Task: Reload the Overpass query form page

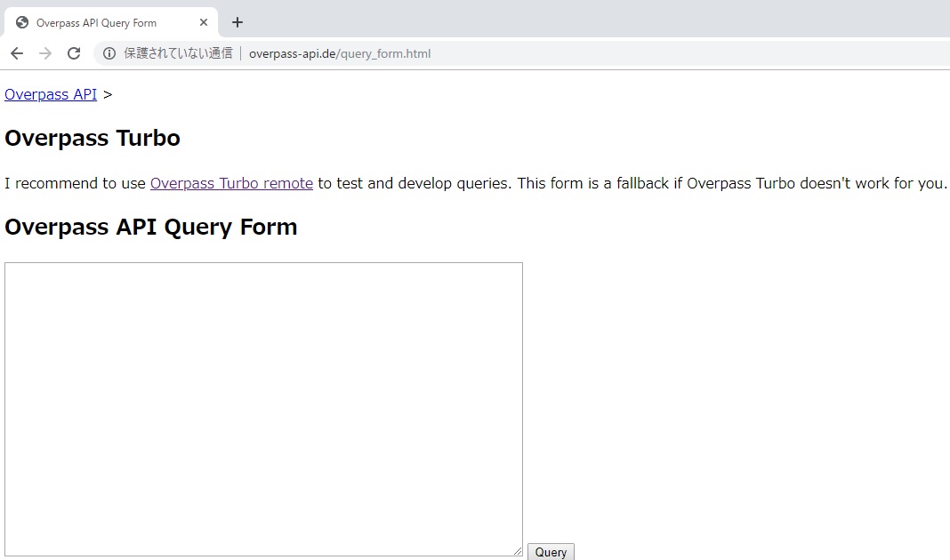Action: tap(74, 53)
